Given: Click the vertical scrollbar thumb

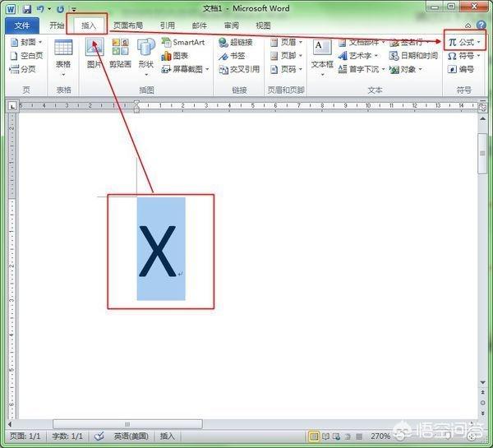Looking at the screenshot, I should (x=482, y=153).
